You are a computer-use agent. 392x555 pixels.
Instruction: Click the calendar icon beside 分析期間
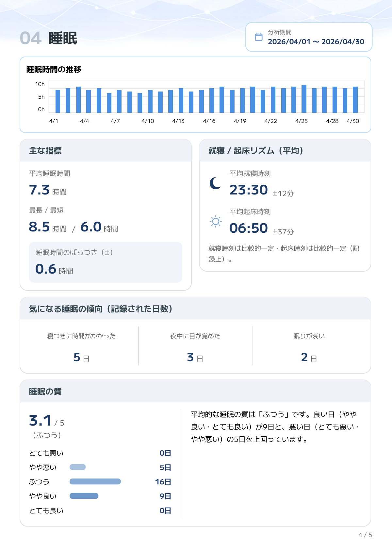(258, 37)
